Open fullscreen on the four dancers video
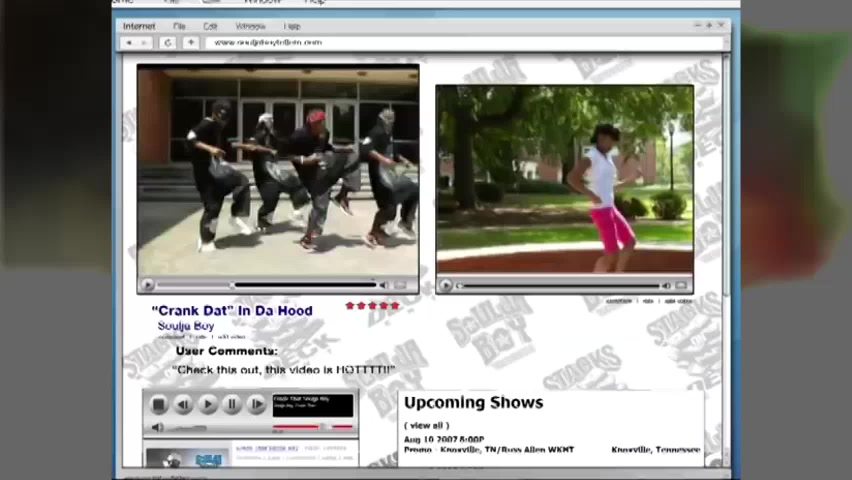Image resolution: width=852 pixels, height=480 pixels. tap(401, 285)
